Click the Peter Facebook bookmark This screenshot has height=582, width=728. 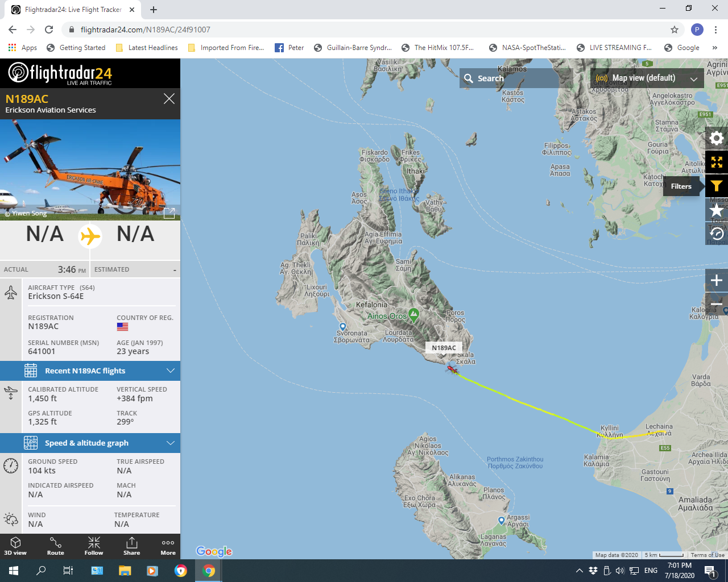tap(289, 48)
